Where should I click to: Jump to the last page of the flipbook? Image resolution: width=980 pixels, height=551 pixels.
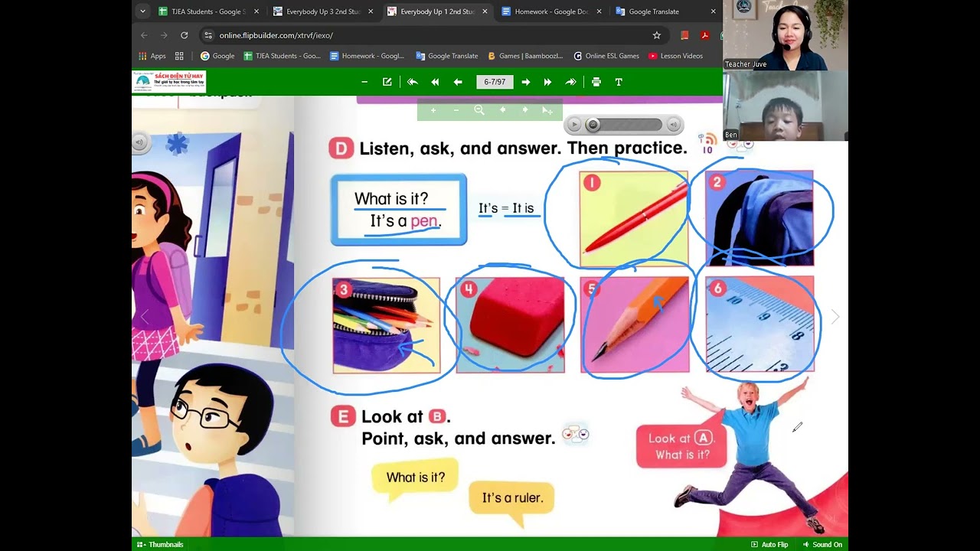click(570, 82)
